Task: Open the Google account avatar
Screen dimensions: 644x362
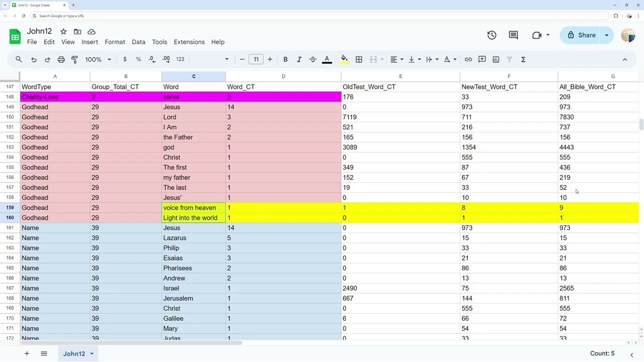Action: tap(628, 35)
